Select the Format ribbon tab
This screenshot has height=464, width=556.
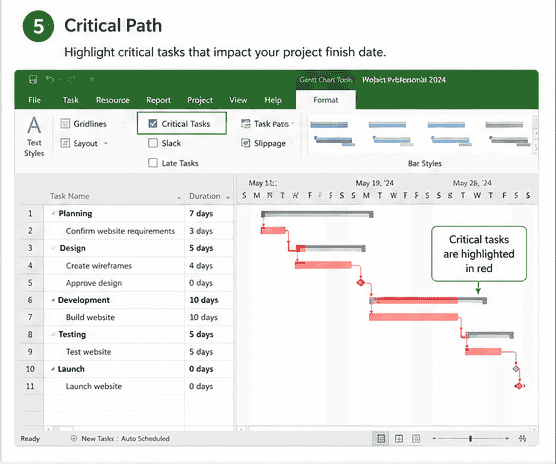[x=326, y=100]
